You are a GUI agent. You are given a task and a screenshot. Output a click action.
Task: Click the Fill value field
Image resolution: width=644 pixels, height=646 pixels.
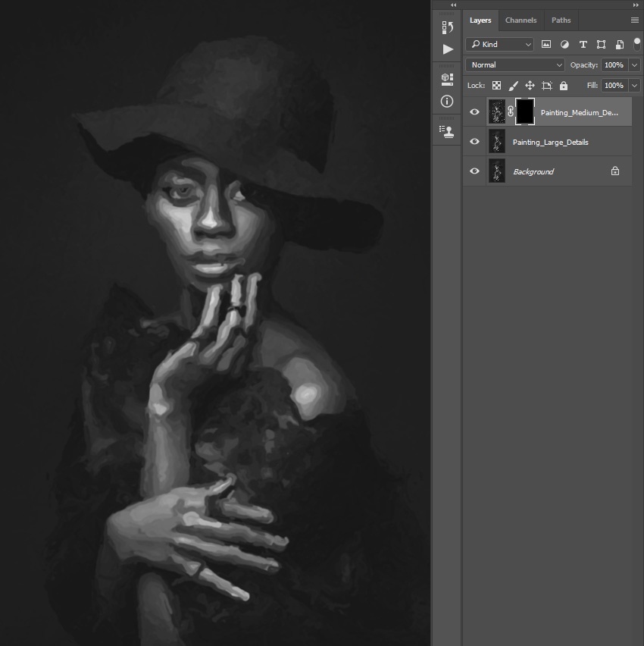pos(614,85)
